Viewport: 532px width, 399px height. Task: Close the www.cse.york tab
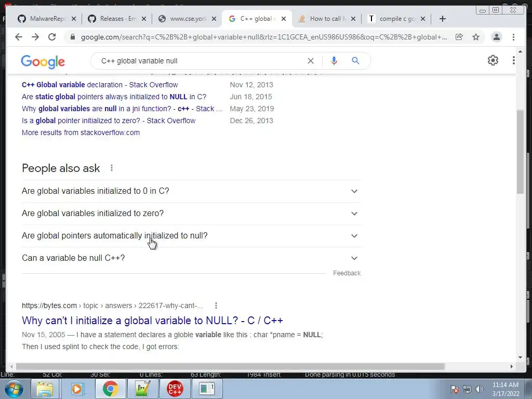[x=214, y=19]
